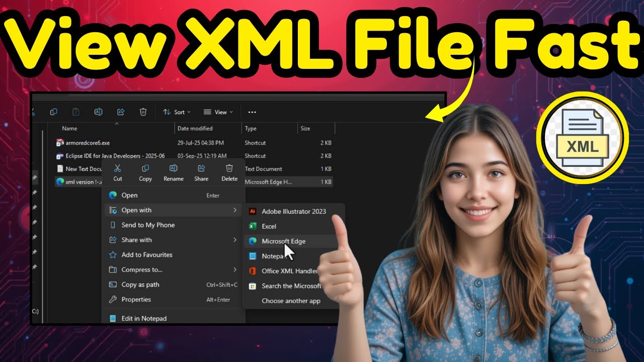This screenshot has width=644, height=362.
Task: Open Properties from context menu
Action: tap(174, 299)
